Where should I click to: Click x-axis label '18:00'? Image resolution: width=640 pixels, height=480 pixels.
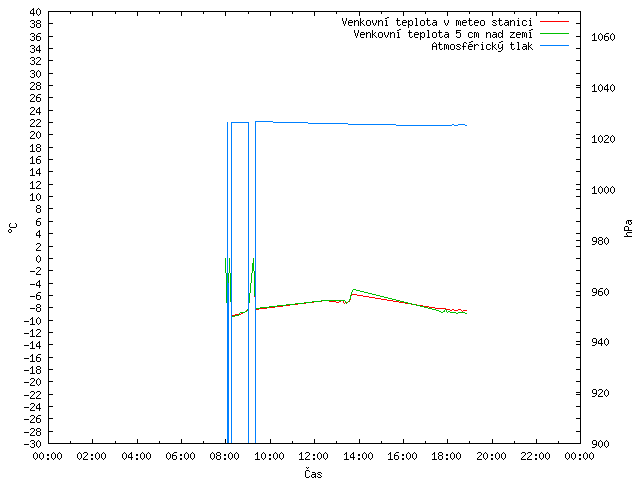pos(447,456)
